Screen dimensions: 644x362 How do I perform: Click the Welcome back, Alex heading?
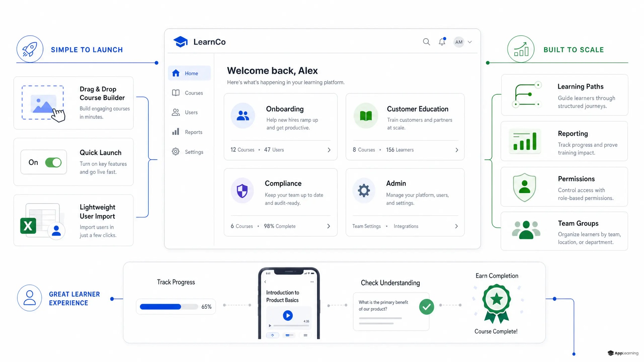coord(272,71)
